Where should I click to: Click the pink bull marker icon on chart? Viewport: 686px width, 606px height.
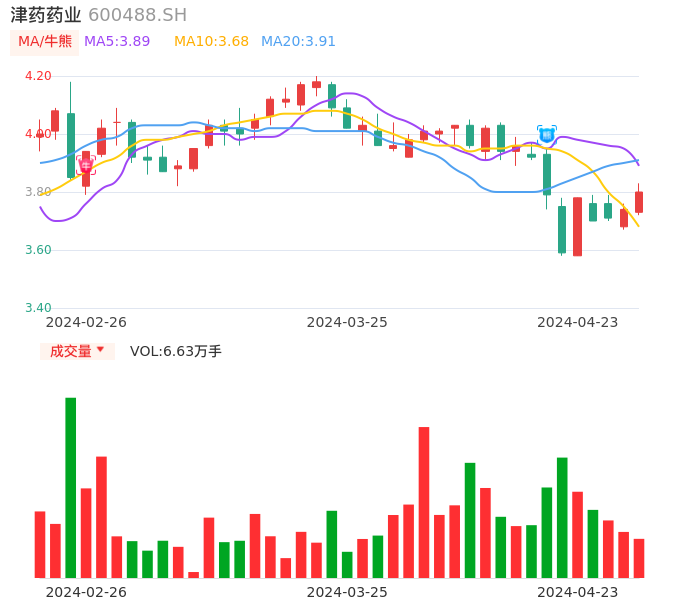coord(86,166)
